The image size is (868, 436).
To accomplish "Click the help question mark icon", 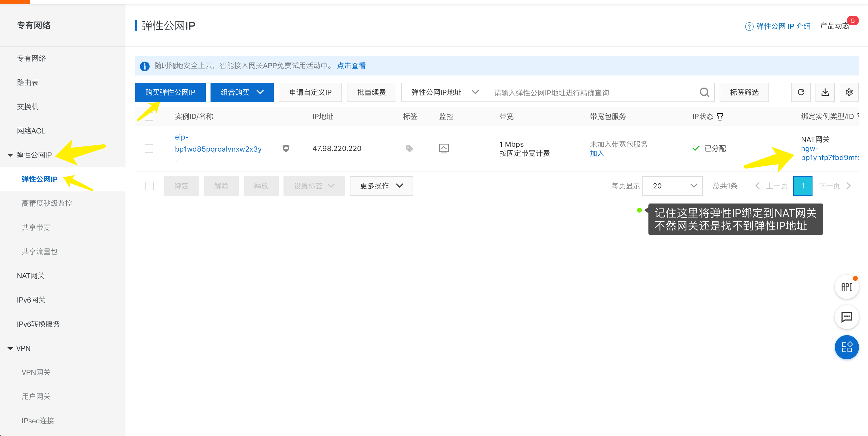I will (x=749, y=26).
